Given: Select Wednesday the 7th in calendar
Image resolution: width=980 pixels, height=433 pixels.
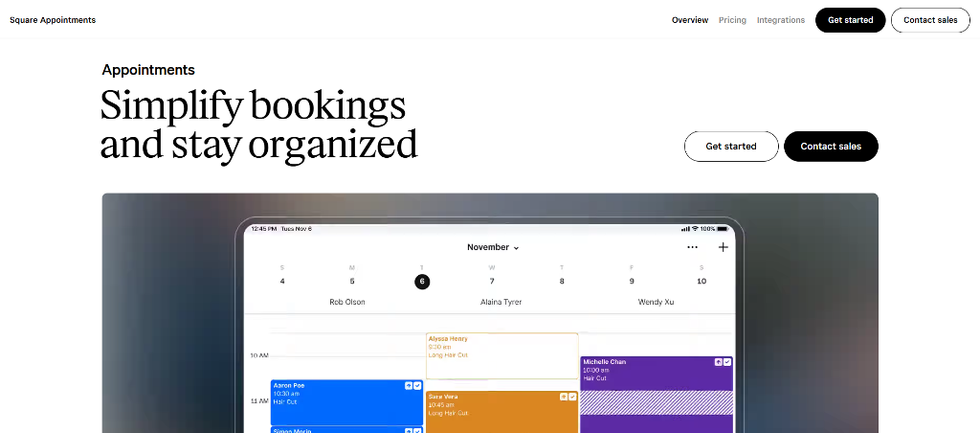Looking at the screenshot, I should click(x=492, y=281).
